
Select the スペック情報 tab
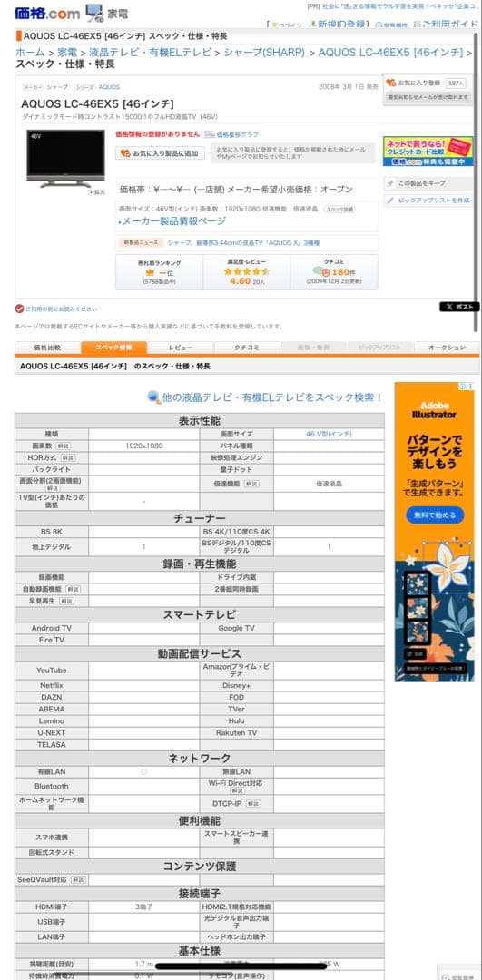tap(113, 348)
